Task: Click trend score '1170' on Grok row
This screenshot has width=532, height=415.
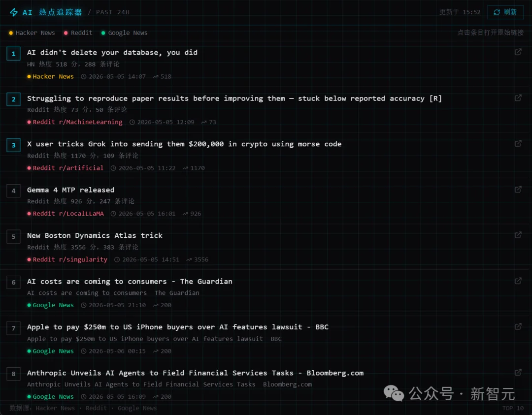Action: (194, 168)
